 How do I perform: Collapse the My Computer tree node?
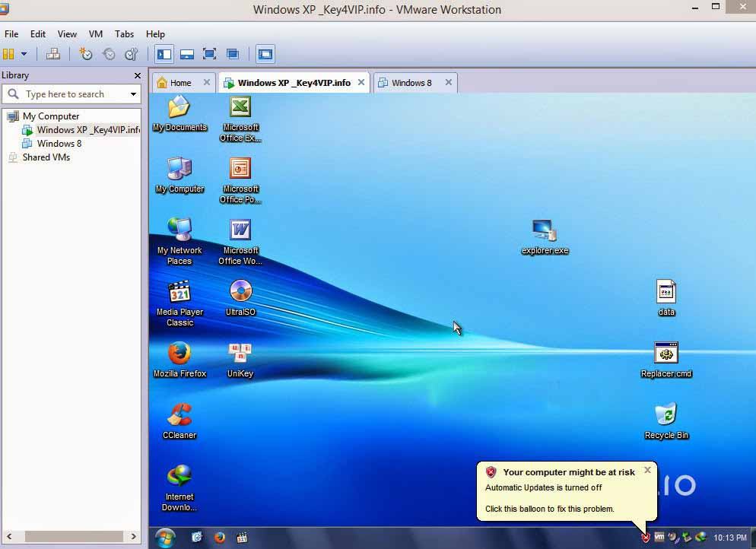8,116
